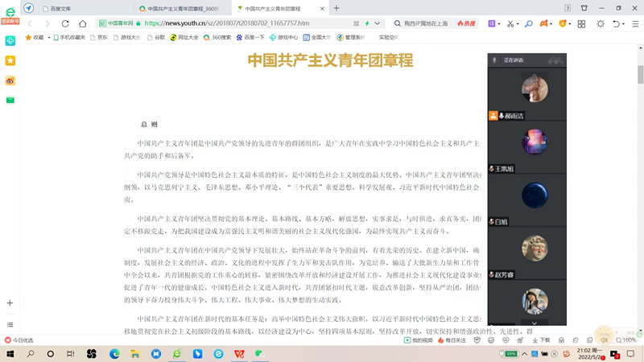Screen dimensions: 644x362
Task: Click 郝雨洁's avatar in meeting panel
Action: [535, 88]
